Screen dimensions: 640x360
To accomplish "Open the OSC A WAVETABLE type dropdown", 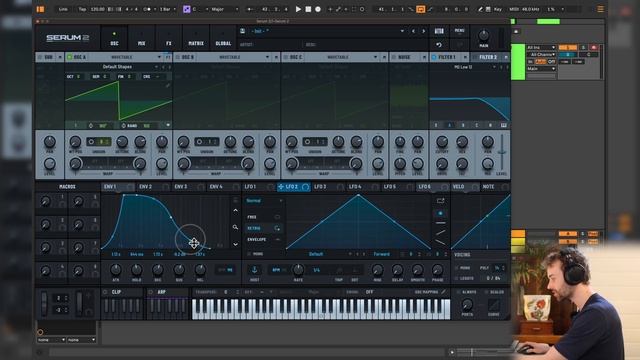I will point(124,57).
